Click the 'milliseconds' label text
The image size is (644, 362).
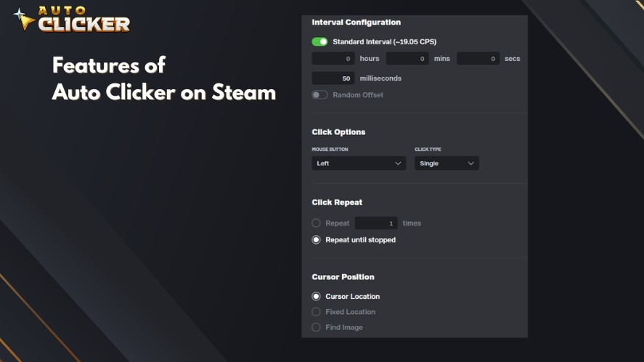(380, 78)
